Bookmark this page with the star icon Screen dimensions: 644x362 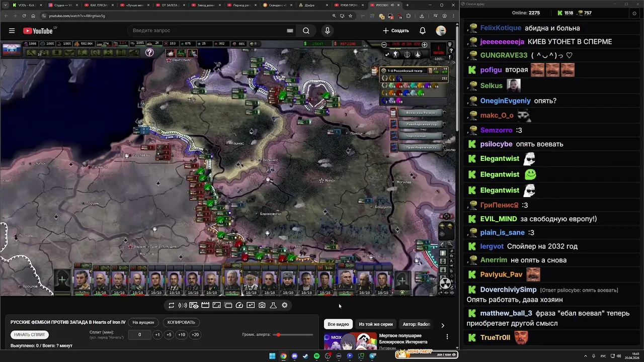pos(351,16)
